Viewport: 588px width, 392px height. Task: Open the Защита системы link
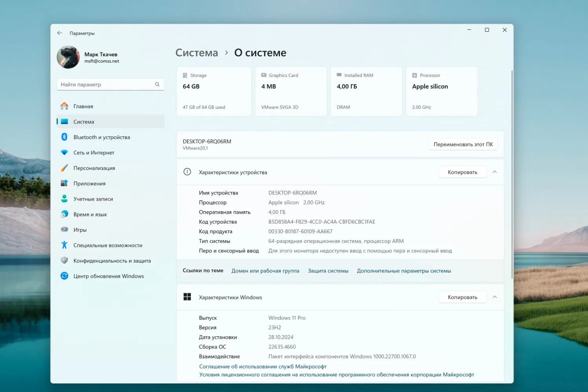pos(328,271)
